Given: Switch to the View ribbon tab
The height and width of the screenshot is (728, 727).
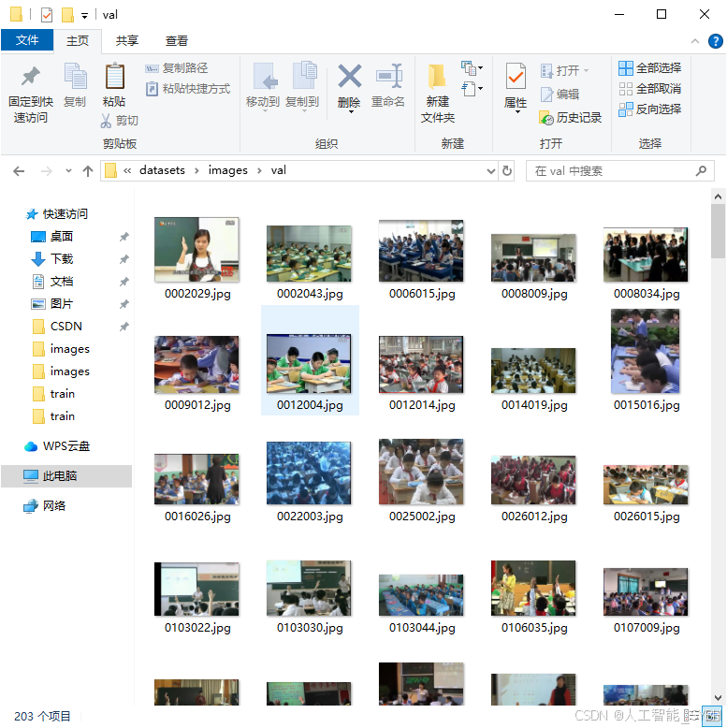Looking at the screenshot, I should point(177,41).
